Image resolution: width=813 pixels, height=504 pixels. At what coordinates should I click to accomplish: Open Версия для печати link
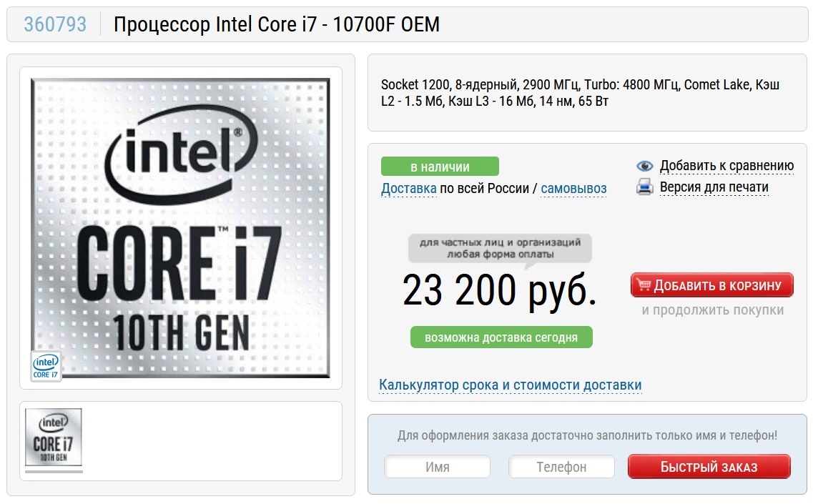714,187
